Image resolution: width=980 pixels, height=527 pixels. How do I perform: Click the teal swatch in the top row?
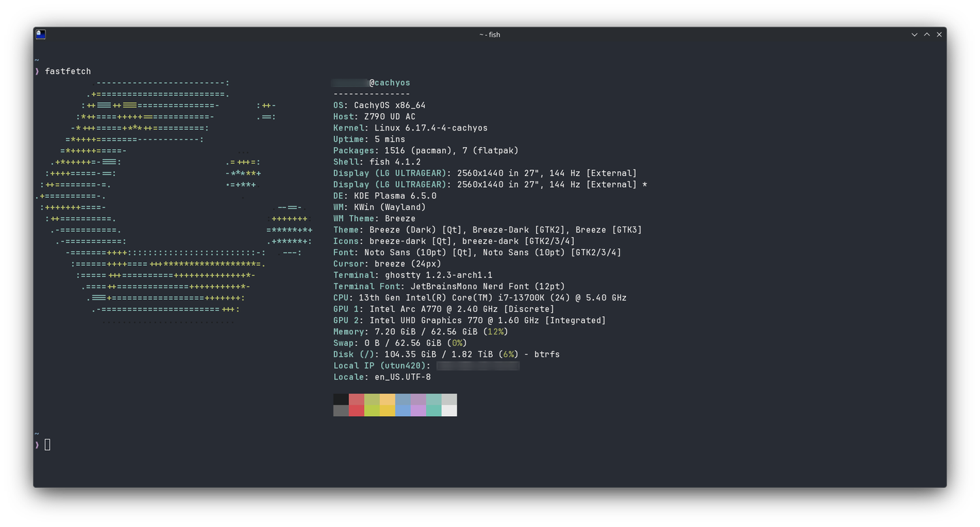(x=434, y=399)
